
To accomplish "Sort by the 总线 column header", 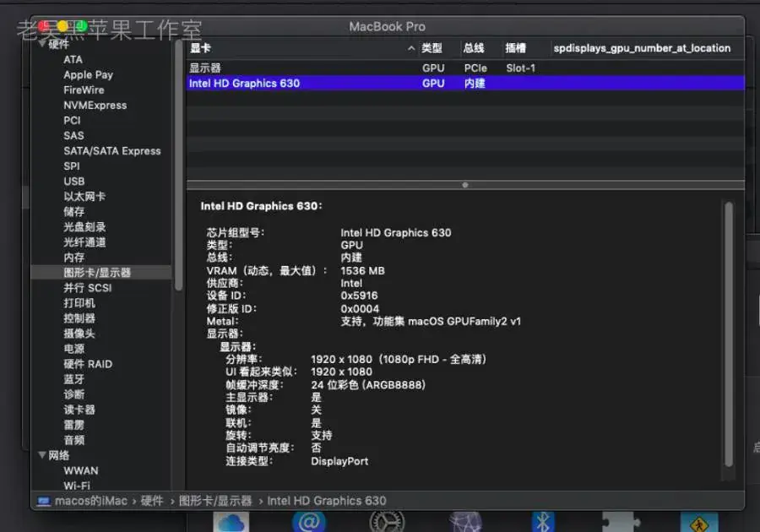I will pos(474,48).
